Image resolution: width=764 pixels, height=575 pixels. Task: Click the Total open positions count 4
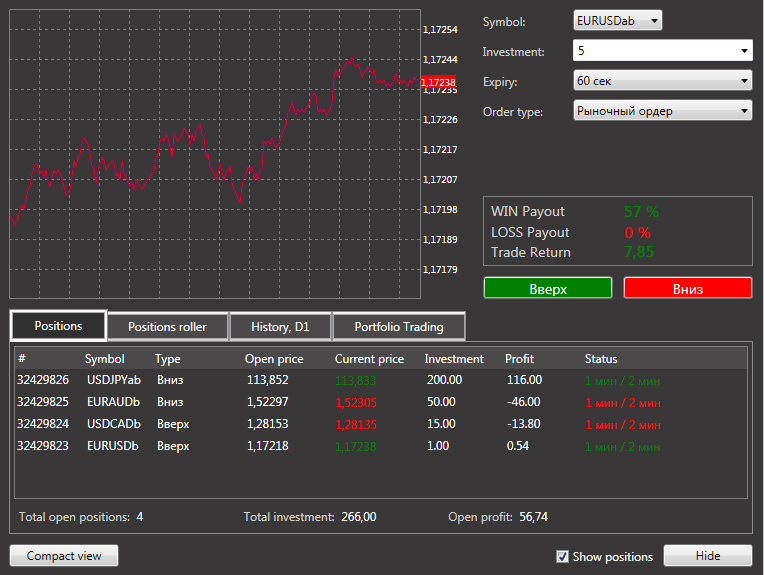point(140,517)
